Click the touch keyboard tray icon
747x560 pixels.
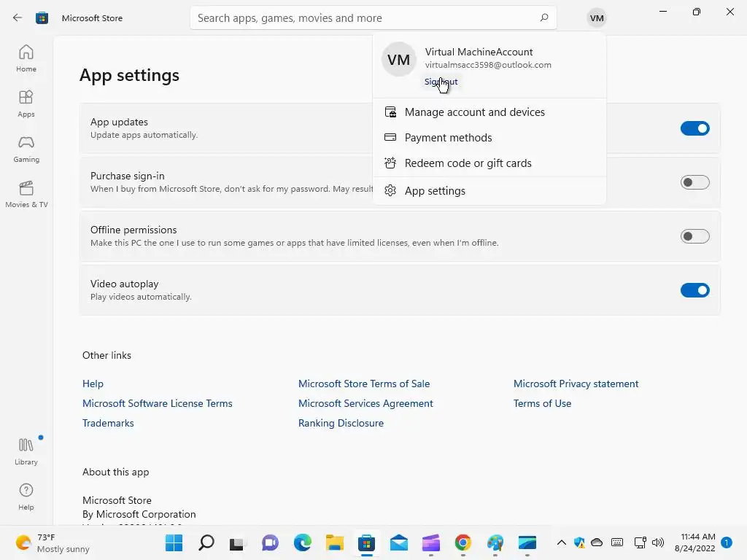(x=617, y=542)
